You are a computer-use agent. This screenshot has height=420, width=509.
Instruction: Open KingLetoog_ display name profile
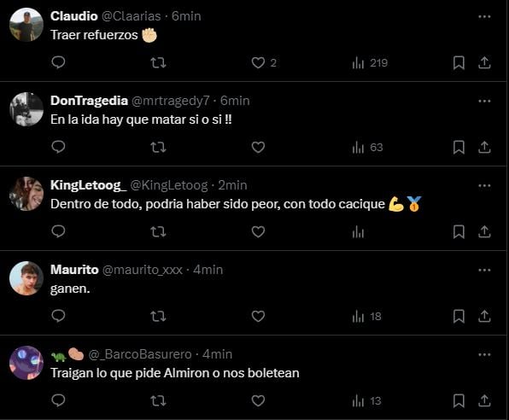pos(88,185)
